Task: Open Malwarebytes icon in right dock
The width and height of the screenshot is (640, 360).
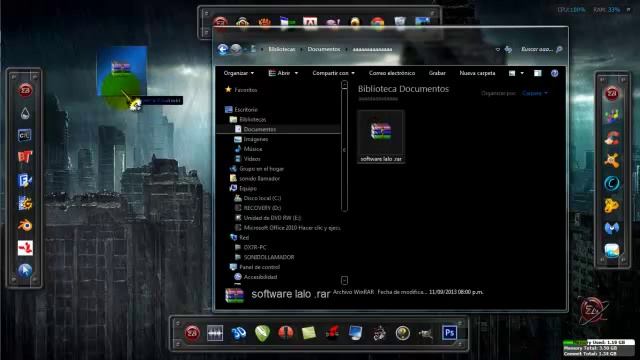Action: tap(612, 228)
